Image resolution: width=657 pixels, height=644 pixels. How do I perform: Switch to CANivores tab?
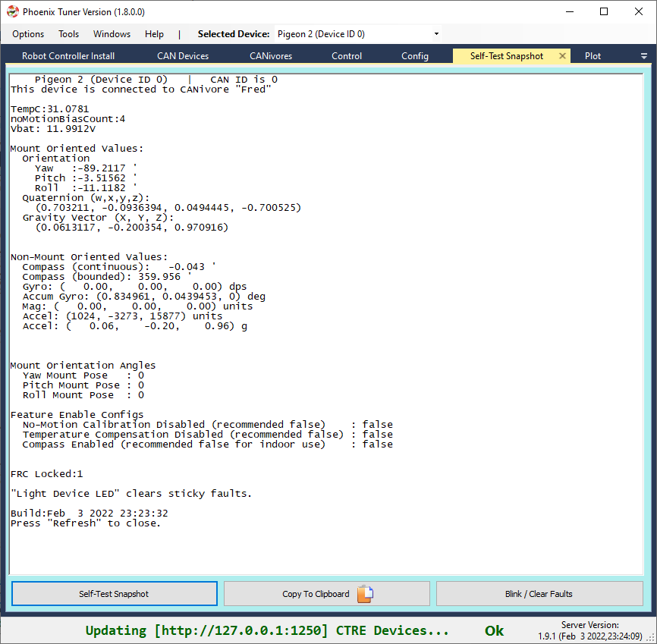tap(271, 56)
